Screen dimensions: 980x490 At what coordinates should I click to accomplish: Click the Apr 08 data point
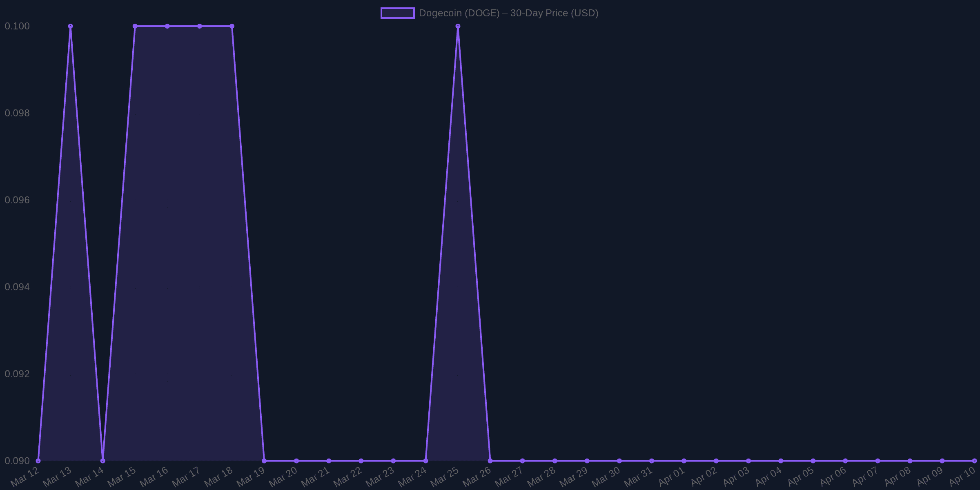(910, 461)
